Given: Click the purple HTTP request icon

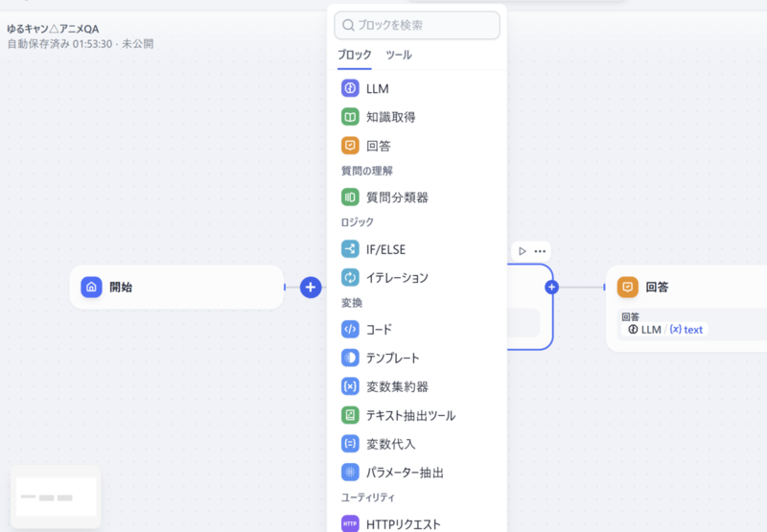Looking at the screenshot, I should (x=350, y=523).
